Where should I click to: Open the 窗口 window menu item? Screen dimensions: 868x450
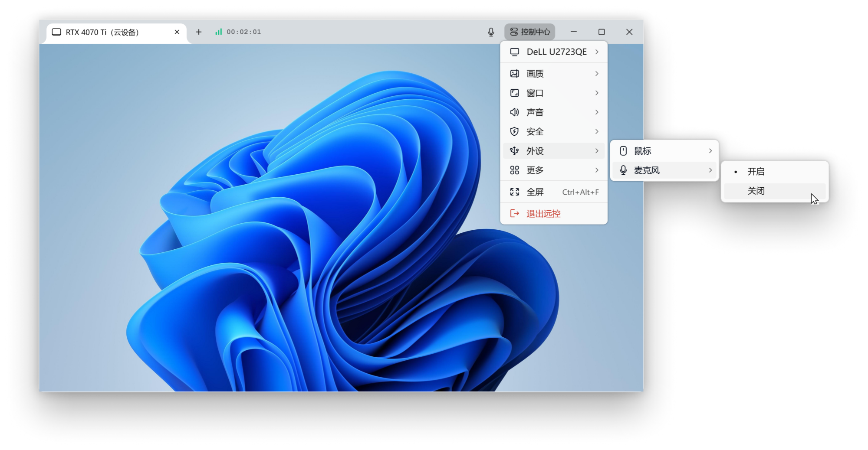click(554, 93)
